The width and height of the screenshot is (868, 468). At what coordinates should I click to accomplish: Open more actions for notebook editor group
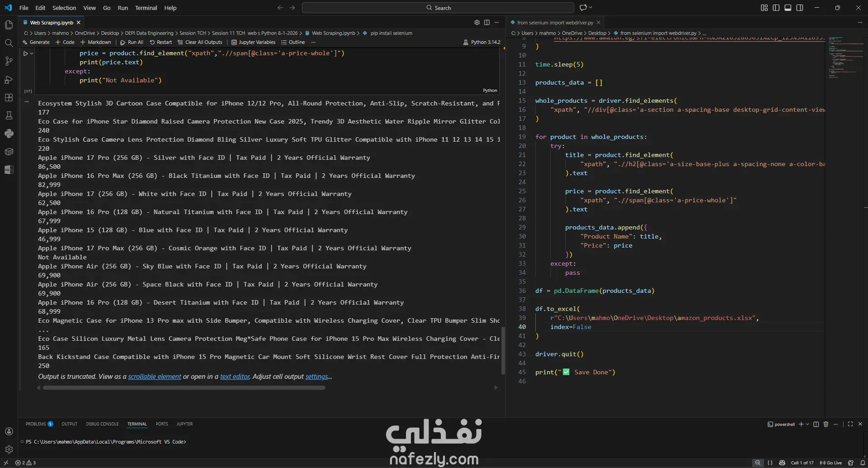[x=496, y=23]
